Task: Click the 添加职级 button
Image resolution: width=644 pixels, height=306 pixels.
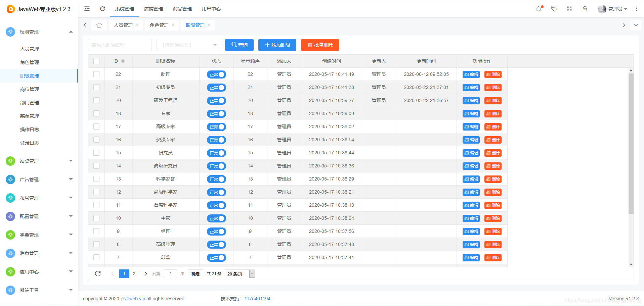Action: coord(277,45)
